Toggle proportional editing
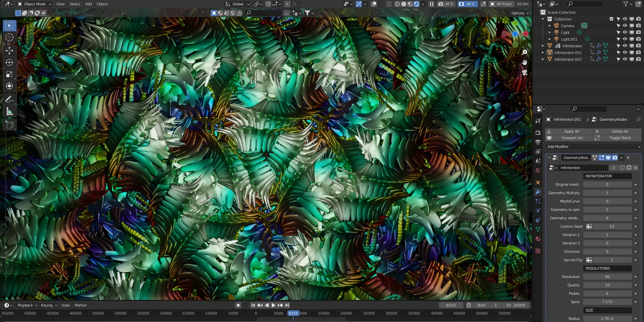The height and width of the screenshot is (322, 644). point(287,4)
